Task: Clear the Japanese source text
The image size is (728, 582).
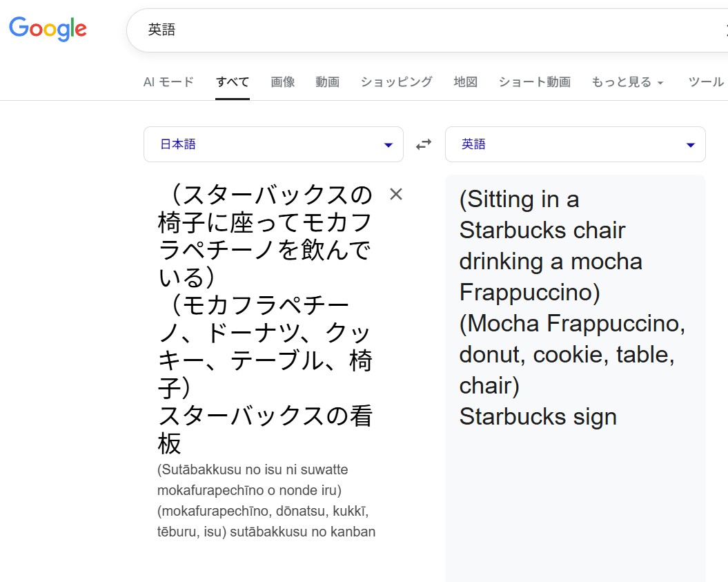Action: pyautogui.click(x=396, y=195)
